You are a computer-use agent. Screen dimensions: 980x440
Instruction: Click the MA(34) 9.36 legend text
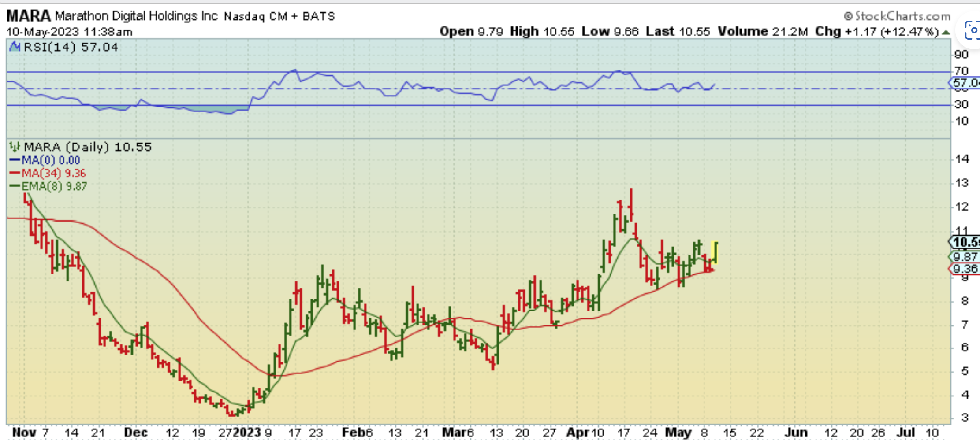coord(54,173)
